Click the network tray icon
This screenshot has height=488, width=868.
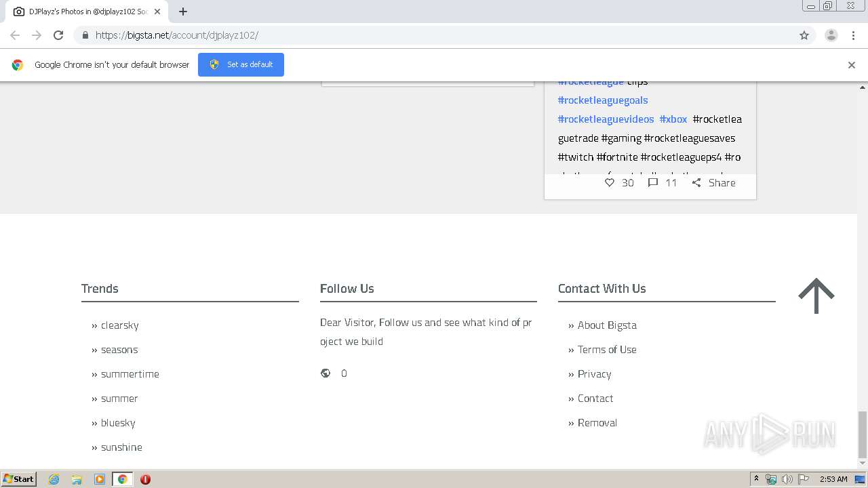point(771,479)
